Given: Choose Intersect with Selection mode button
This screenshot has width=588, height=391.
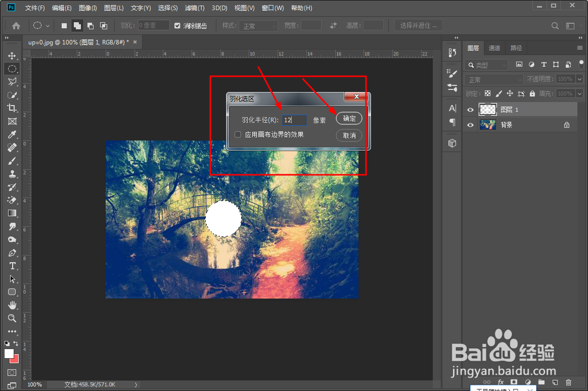Looking at the screenshot, I should (104, 26).
